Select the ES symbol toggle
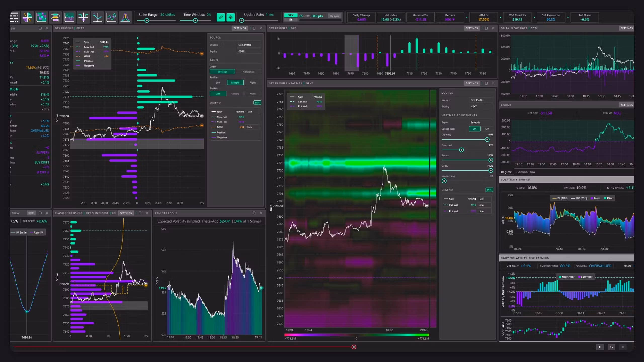This screenshot has height=362, width=644. coord(291,20)
